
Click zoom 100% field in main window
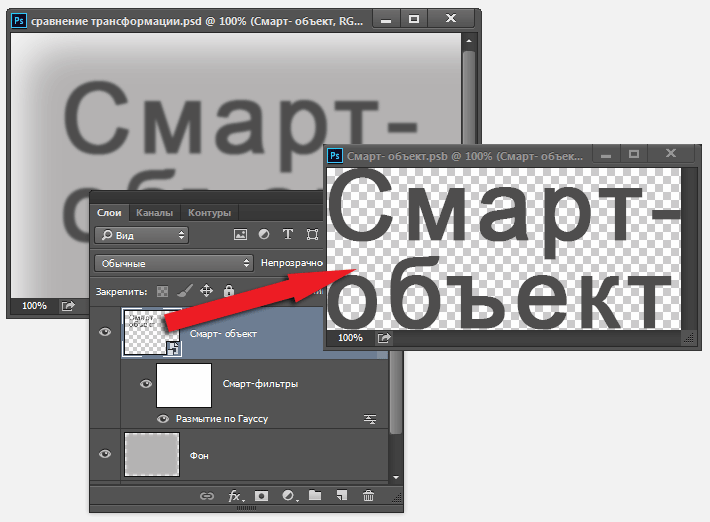tap(34, 306)
